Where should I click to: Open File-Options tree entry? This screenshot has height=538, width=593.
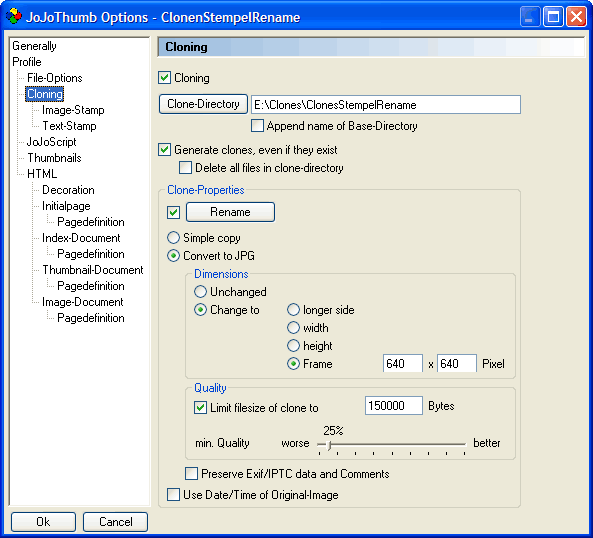(x=54, y=78)
